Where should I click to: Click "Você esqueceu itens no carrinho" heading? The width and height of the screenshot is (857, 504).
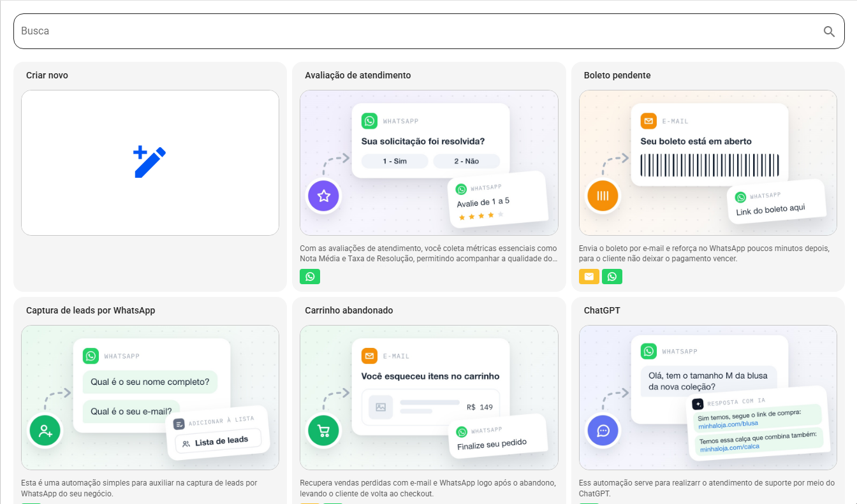coord(430,377)
